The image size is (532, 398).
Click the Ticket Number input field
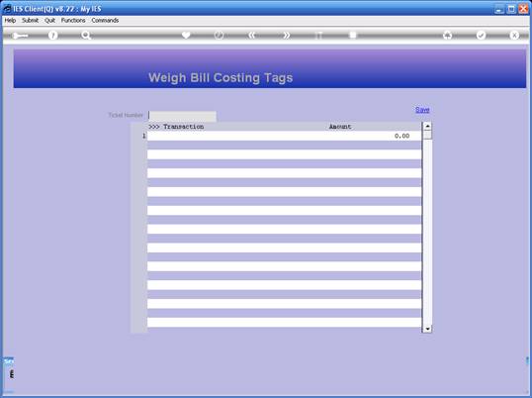182,116
